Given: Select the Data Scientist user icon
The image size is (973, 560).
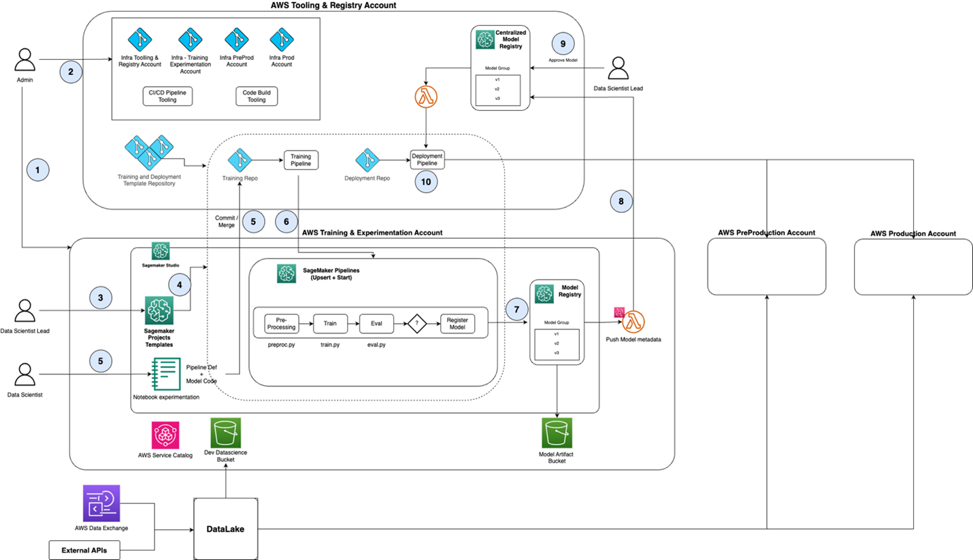Looking at the screenshot, I should click(24, 375).
